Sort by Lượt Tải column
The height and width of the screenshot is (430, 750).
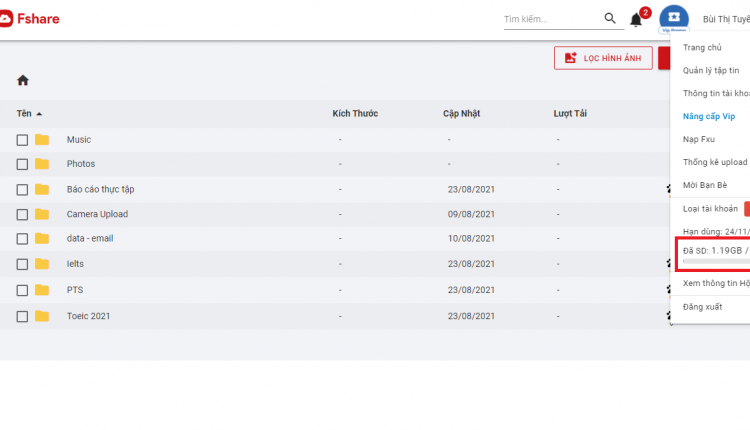coord(570,113)
